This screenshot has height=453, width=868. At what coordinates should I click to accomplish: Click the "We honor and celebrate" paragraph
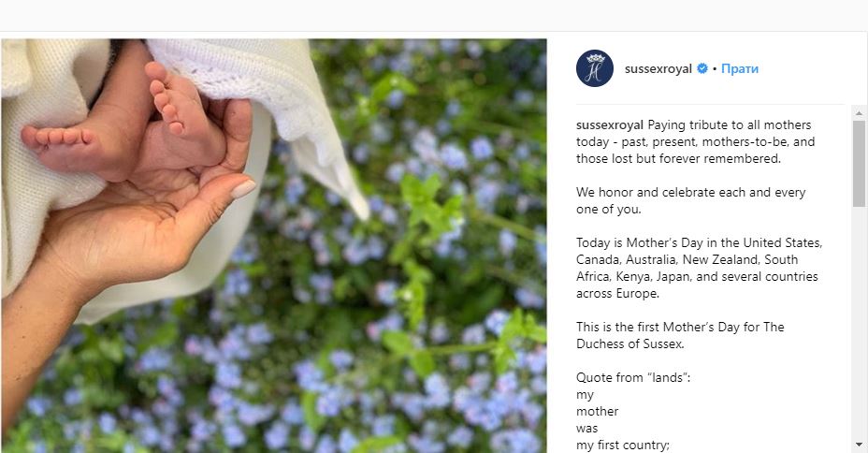point(691,200)
